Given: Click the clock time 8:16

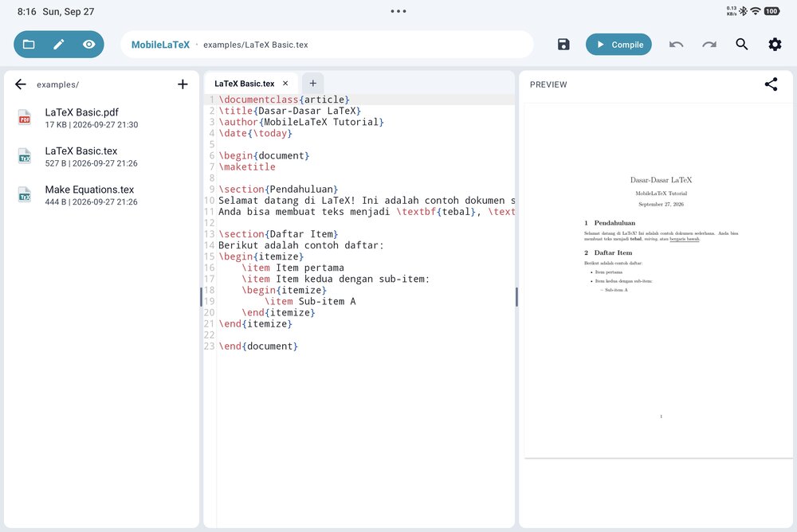Looking at the screenshot, I should click(x=27, y=11).
